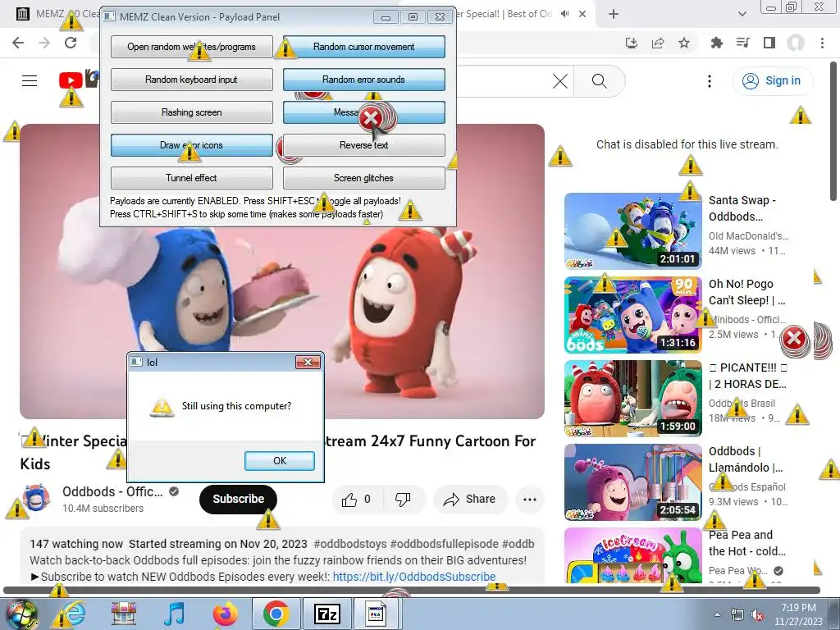Viewport: 840px width, 630px height.
Task: Share the video
Action: click(x=470, y=500)
